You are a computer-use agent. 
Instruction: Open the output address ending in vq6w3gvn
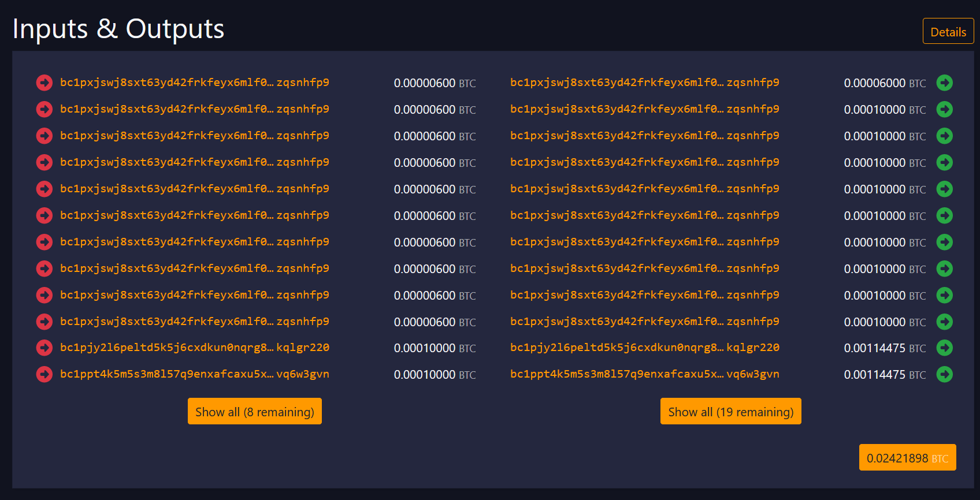(644, 374)
